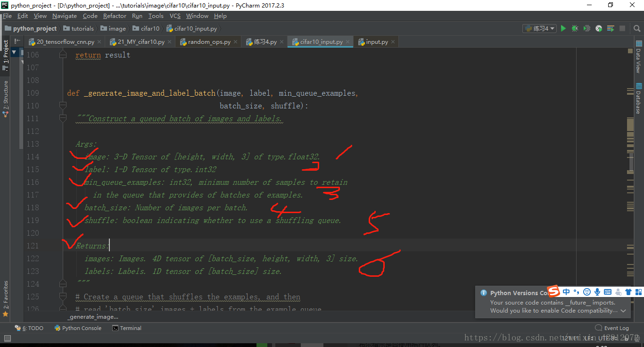Viewport: 644px width, 347px height.
Task: Open Search Everywhere magnifier icon
Action: click(x=638, y=28)
